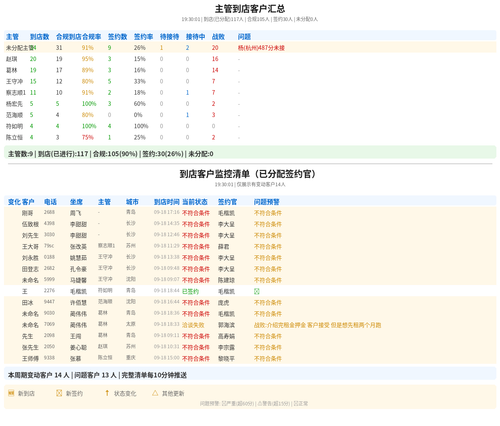The height and width of the screenshot is (426, 500).
Task: Click the 其他更新 triangle legend icon
Action: tap(155, 393)
